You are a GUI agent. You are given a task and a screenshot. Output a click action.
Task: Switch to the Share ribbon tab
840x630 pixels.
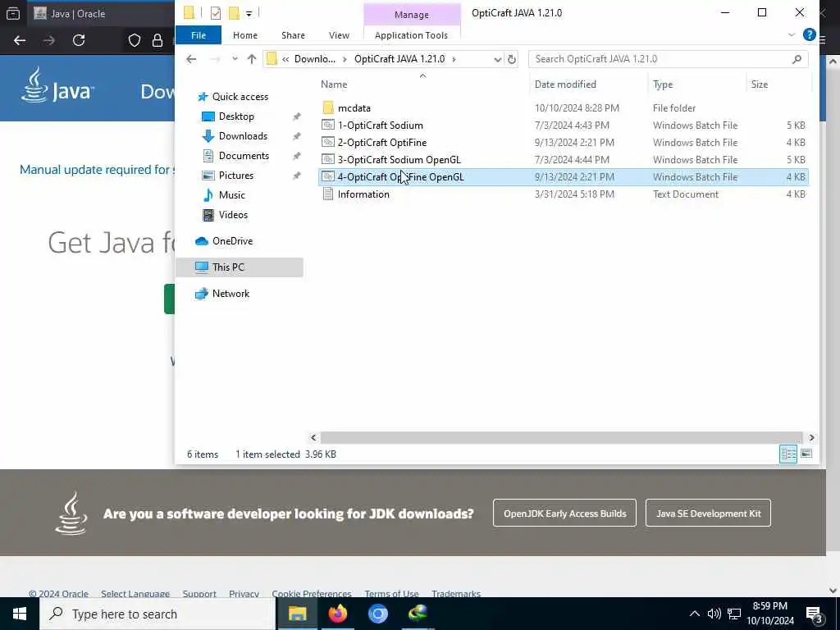(293, 34)
